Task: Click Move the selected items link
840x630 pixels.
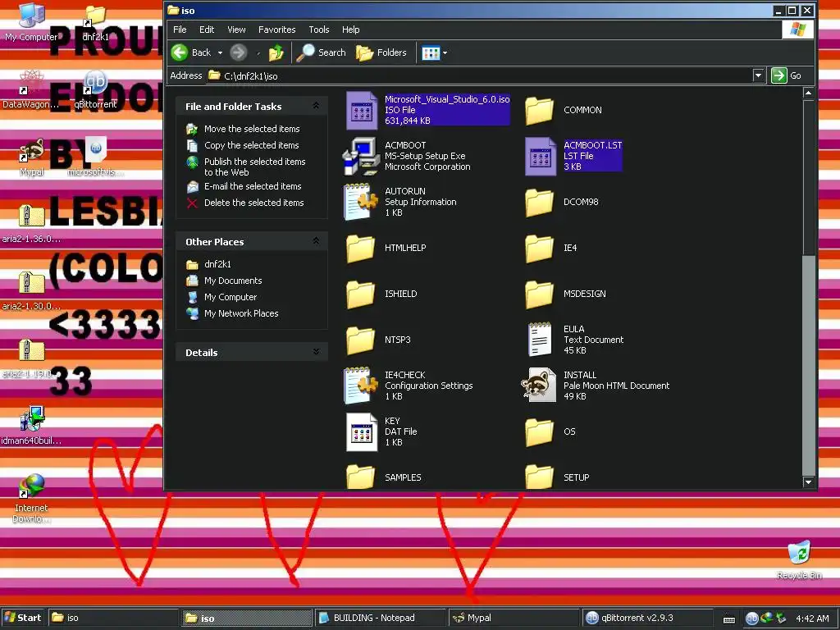Action: 252,129
